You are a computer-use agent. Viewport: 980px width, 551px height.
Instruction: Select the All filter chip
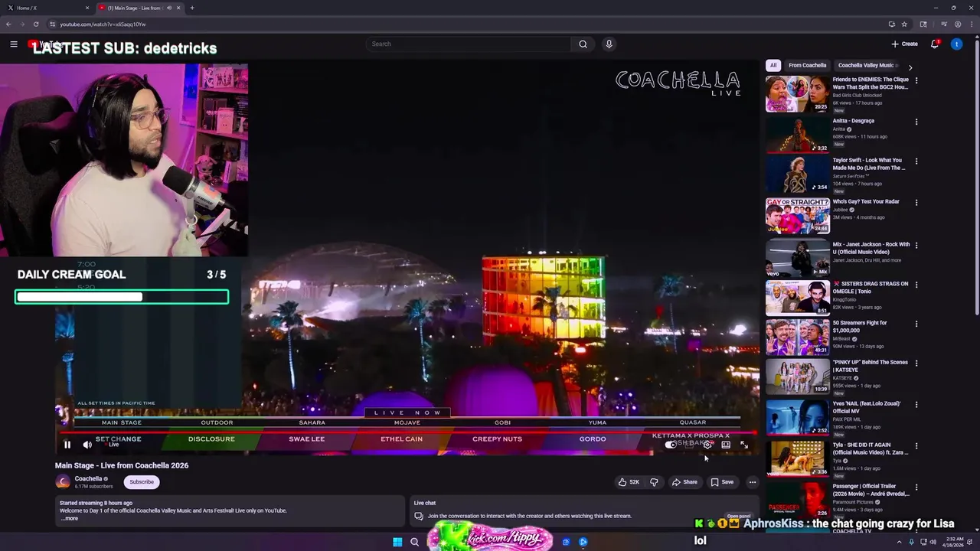[x=773, y=65]
